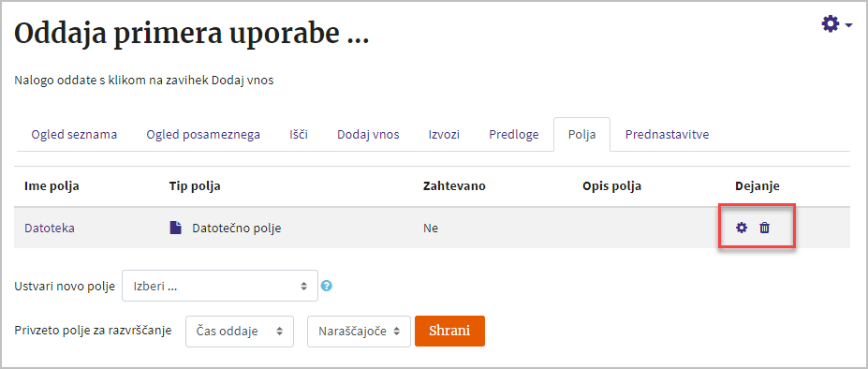868x369 pixels.
Task: Open the Izvozi tab
Action: coord(444,135)
